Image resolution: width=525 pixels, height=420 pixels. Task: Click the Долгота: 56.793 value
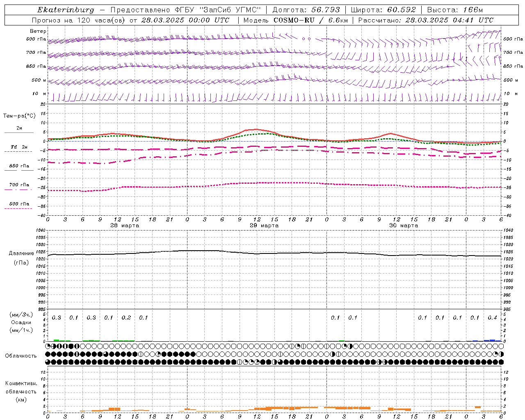[x=306, y=10]
